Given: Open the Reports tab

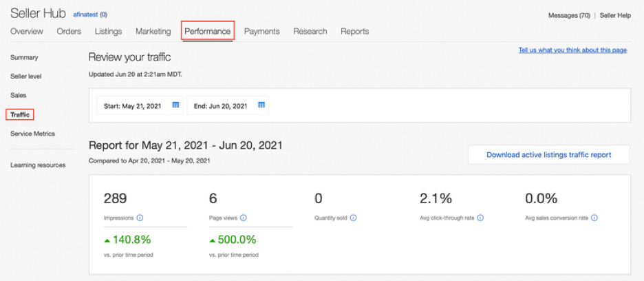Looking at the screenshot, I should (x=355, y=31).
